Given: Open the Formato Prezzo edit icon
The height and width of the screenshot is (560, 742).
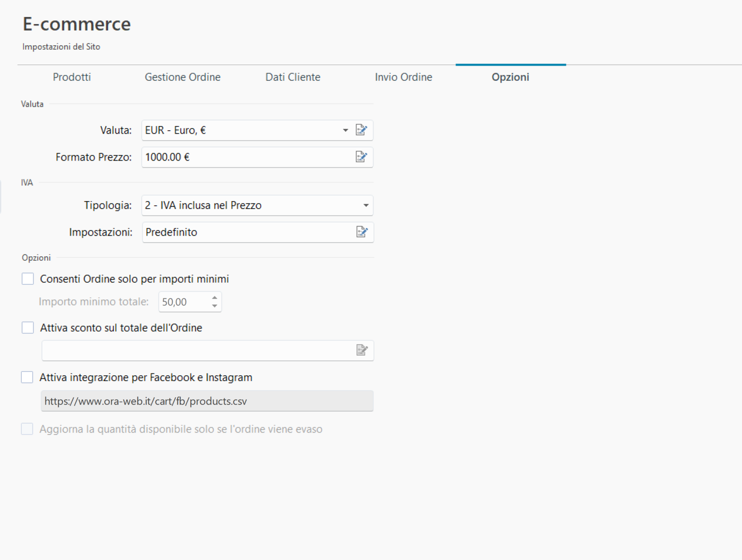Looking at the screenshot, I should point(361,157).
